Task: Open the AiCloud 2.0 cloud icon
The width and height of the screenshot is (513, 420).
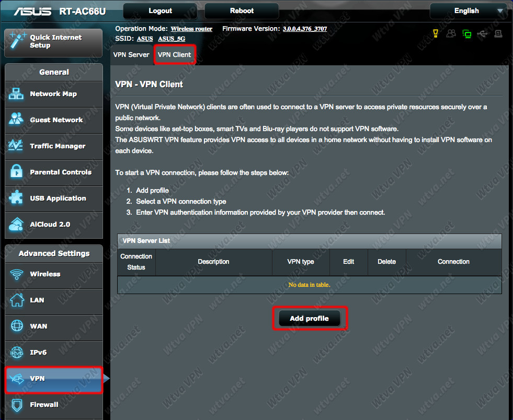Action: pyautogui.click(x=16, y=224)
